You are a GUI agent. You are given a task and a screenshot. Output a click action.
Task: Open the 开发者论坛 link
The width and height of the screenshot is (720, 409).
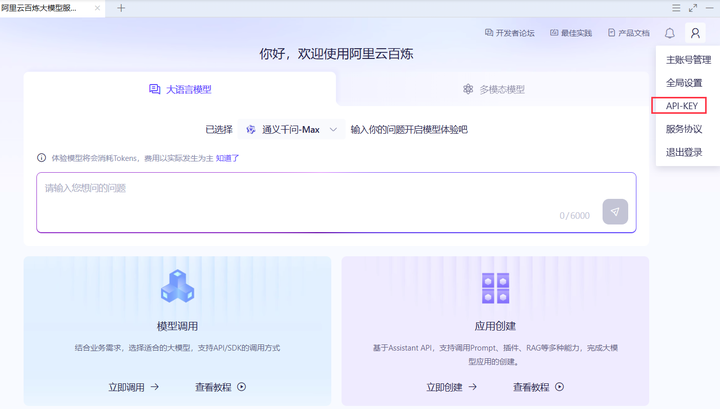[x=509, y=33]
